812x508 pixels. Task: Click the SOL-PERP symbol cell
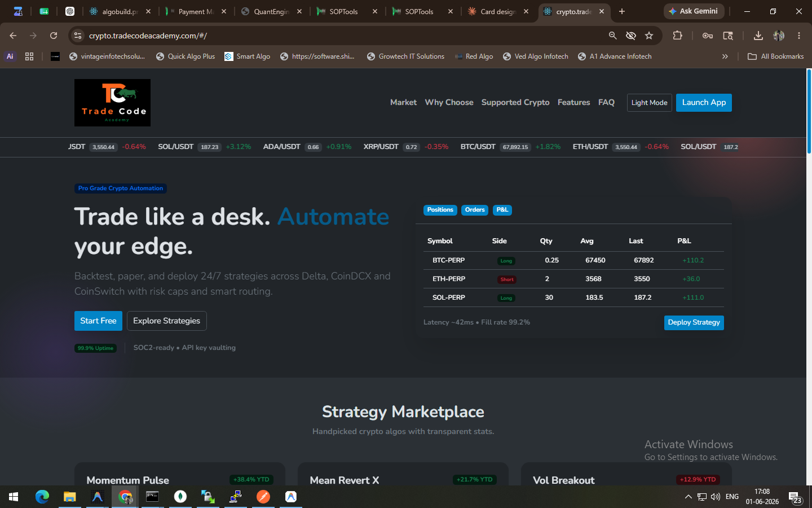point(448,297)
